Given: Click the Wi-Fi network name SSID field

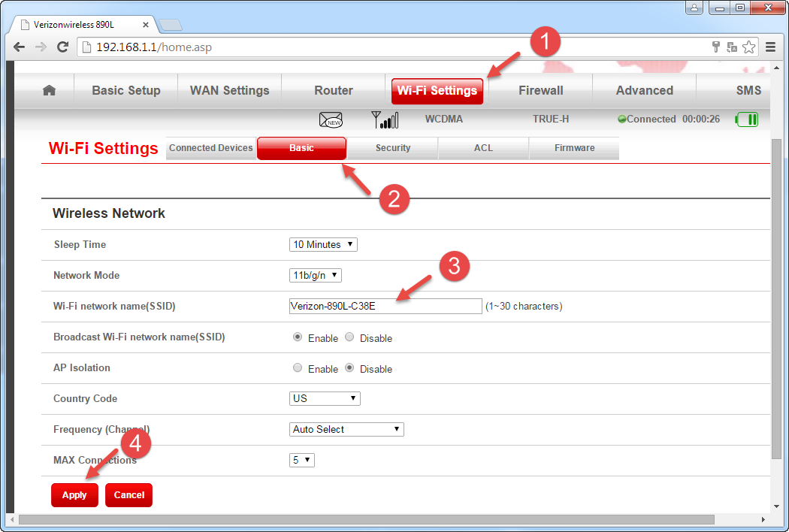Looking at the screenshot, I should tap(385, 306).
